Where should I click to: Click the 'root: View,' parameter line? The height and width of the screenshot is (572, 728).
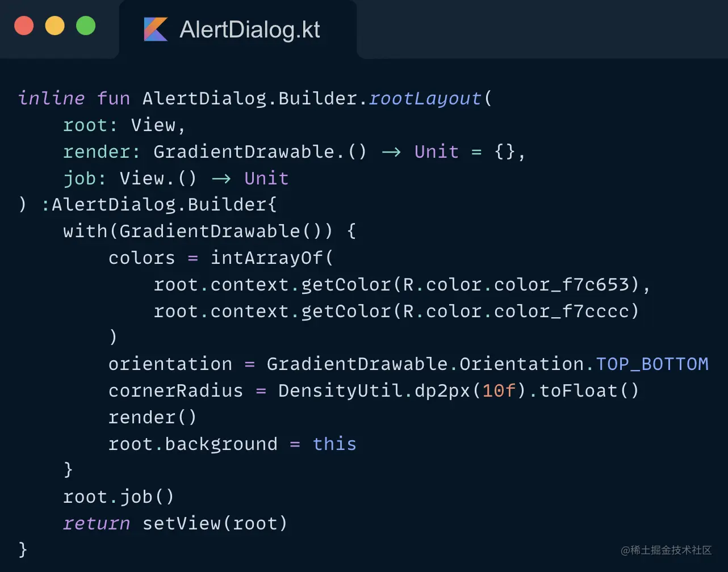[x=124, y=125]
